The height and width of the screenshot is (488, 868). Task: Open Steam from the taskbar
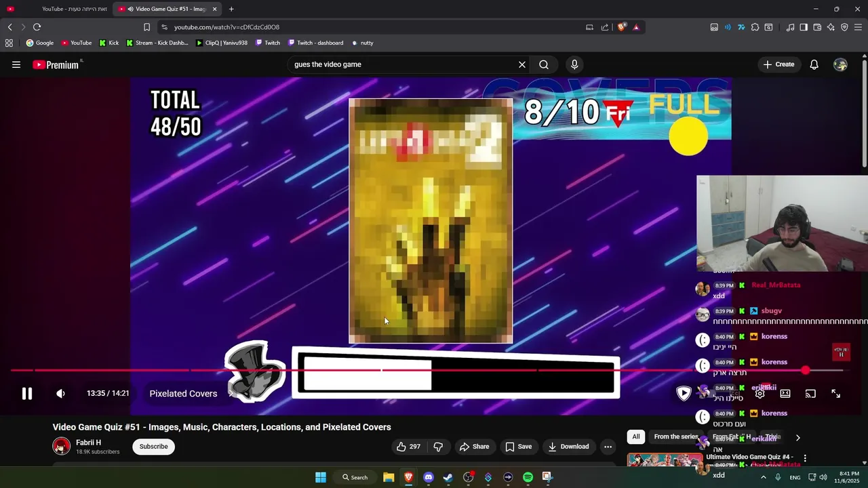click(x=448, y=477)
